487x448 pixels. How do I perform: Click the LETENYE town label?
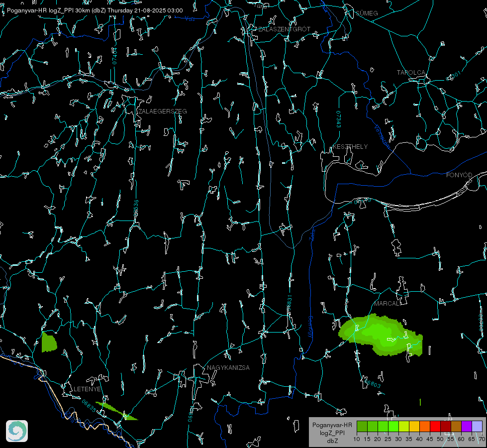coord(87,389)
